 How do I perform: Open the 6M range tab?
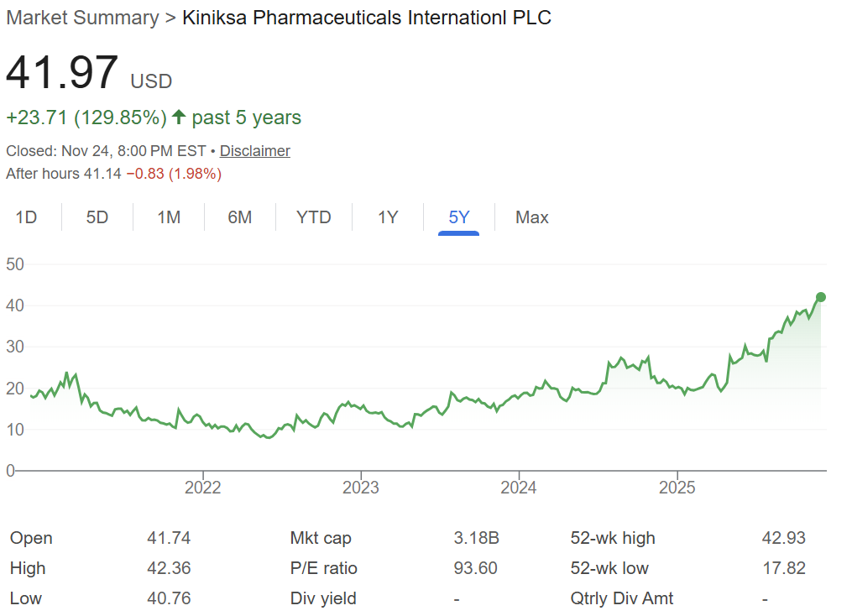239,217
